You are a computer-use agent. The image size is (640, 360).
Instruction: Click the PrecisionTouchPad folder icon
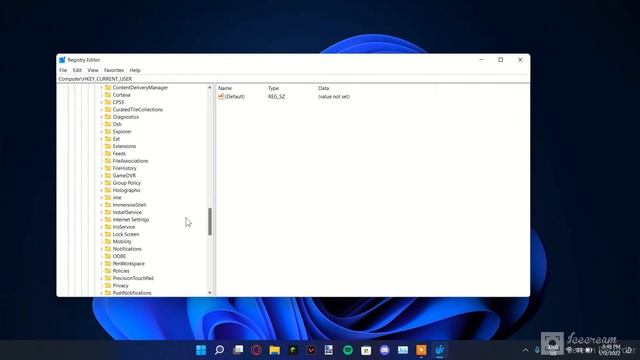pos(108,278)
